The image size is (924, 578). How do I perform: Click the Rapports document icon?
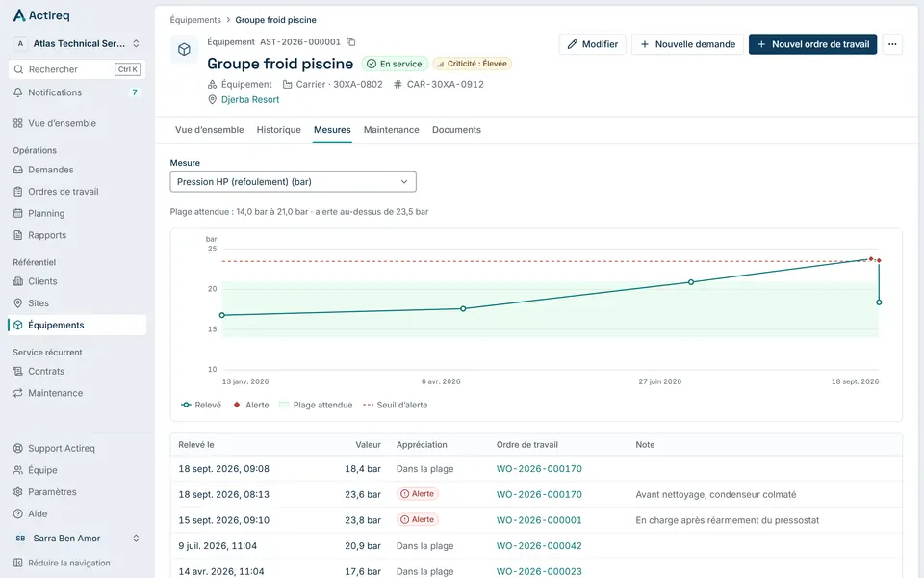pos(18,235)
